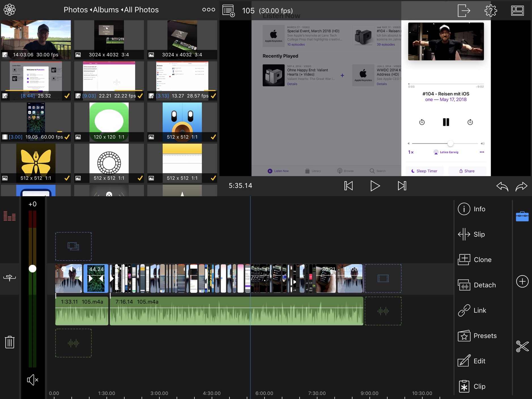Mute the timeline audio speaker
Viewport: 532px width, 399px height.
tap(32, 380)
